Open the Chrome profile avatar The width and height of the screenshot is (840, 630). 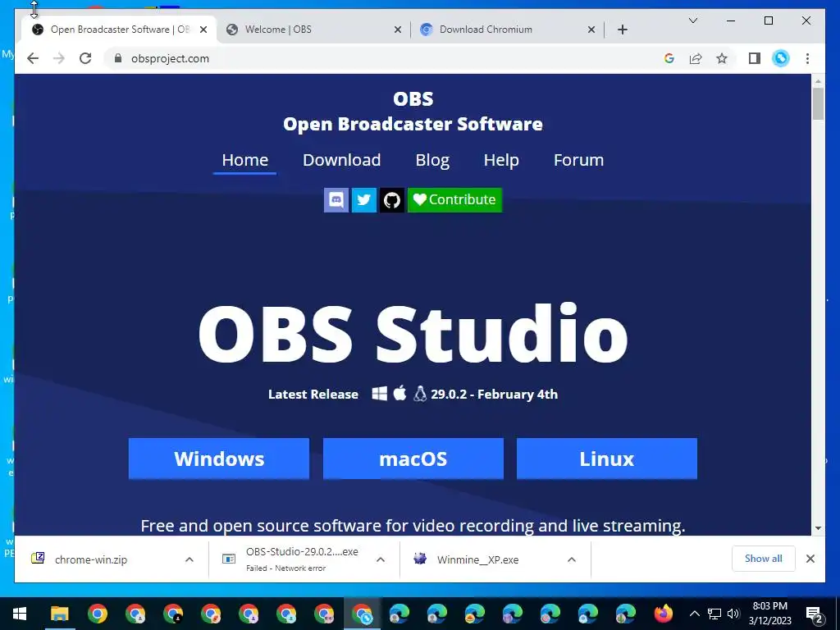point(781,58)
